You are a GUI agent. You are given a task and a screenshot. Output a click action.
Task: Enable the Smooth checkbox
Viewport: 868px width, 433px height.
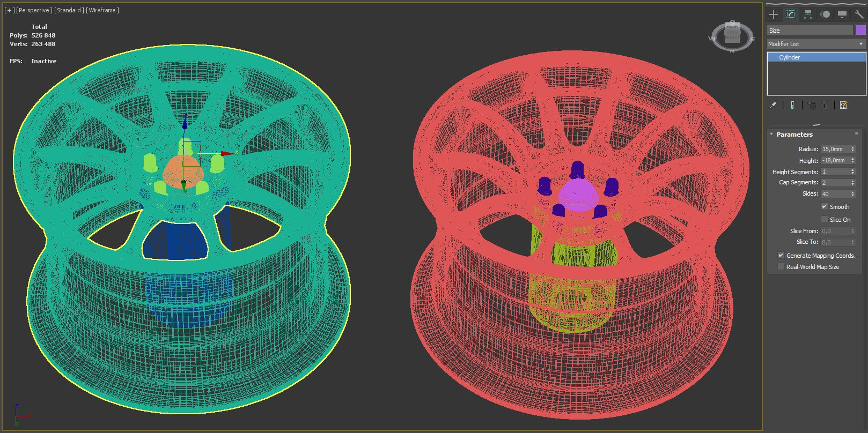[x=825, y=207]
